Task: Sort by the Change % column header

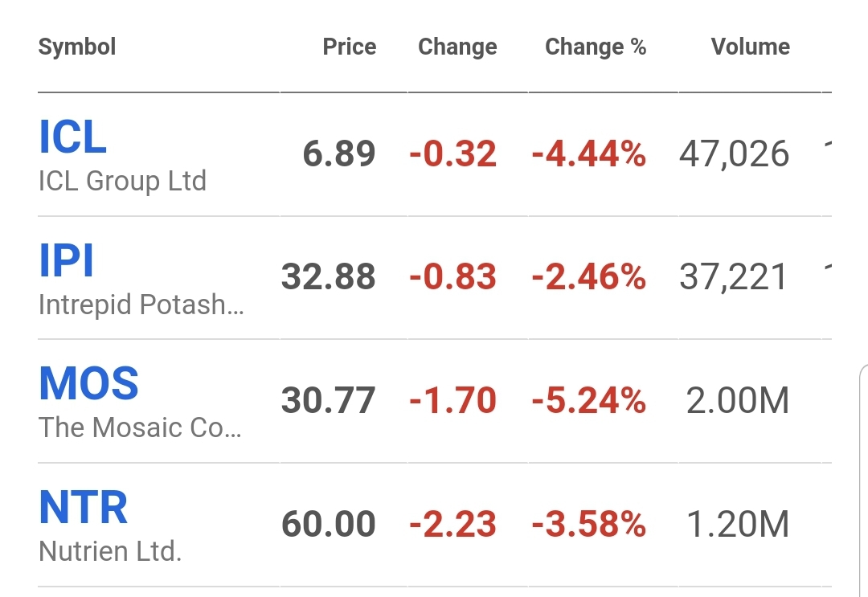Action: click(x=596, y=47)
